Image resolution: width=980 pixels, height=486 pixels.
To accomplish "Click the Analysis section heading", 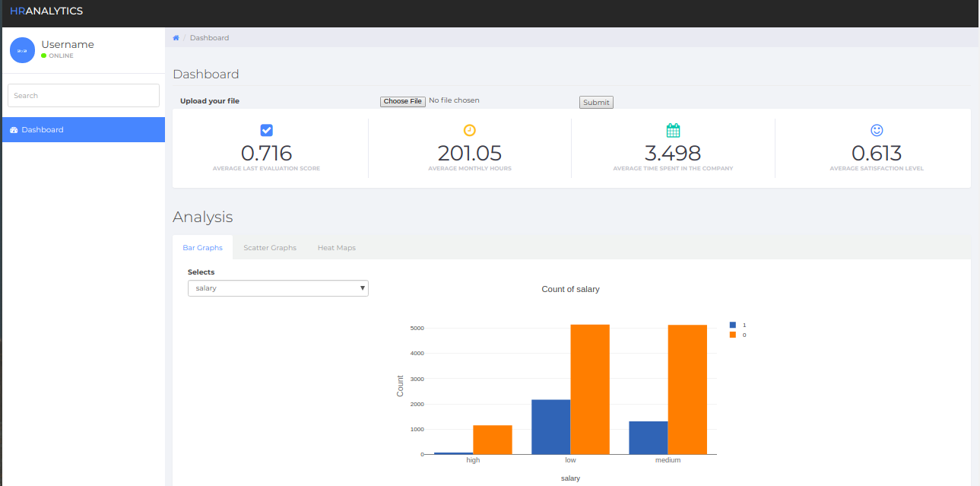I will point(203,217).
